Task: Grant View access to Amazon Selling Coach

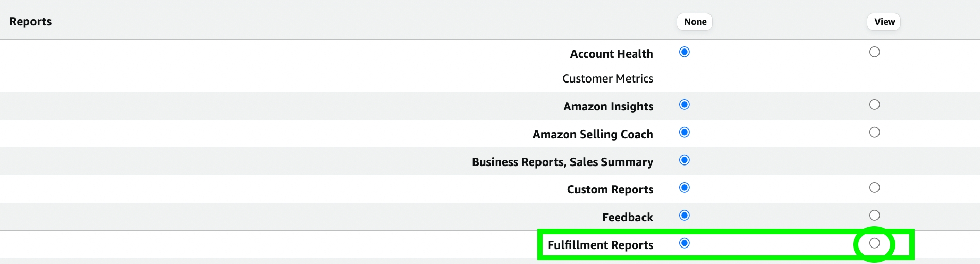Action: tap(874, 133)
